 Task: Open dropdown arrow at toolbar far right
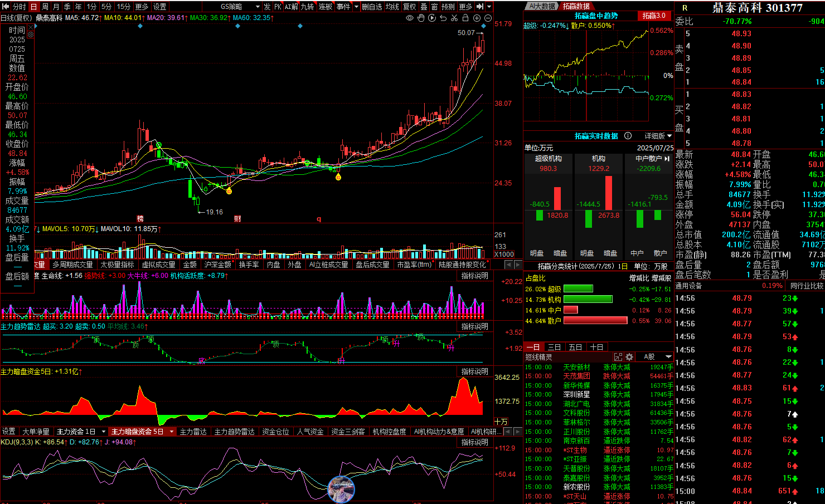(489, 7)
